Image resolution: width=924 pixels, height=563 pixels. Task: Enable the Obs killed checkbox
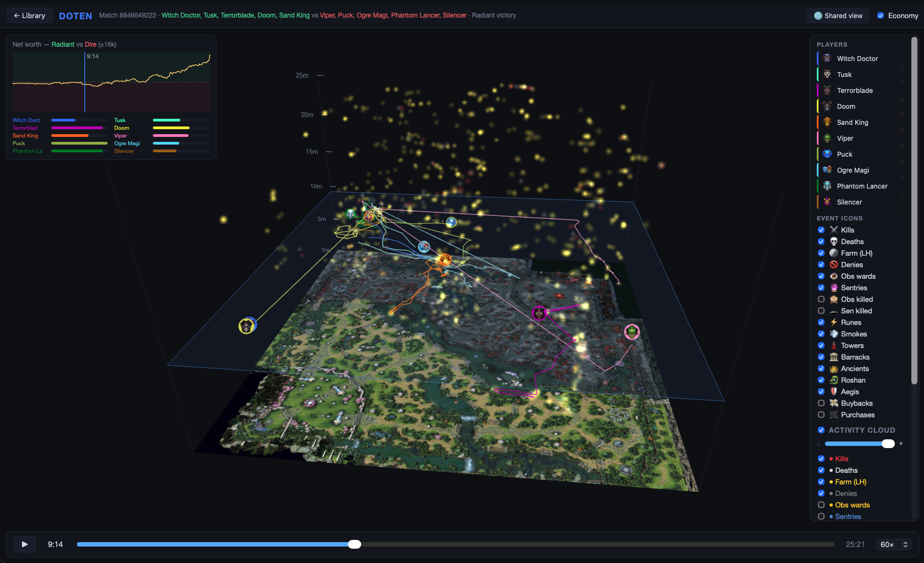point(821,299)
